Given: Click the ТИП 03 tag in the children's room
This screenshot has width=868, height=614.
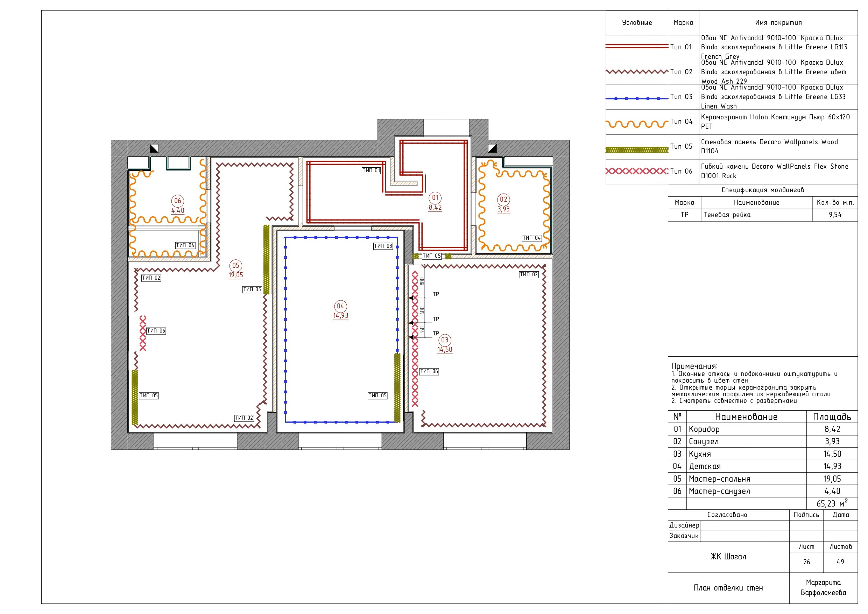Looking at the screenshot, I should (383, 246).
